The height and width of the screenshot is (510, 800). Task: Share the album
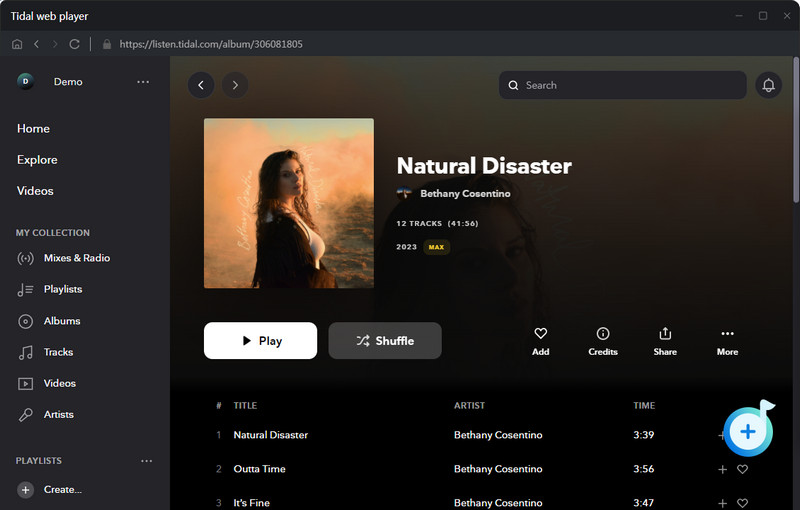click(665, 341)
